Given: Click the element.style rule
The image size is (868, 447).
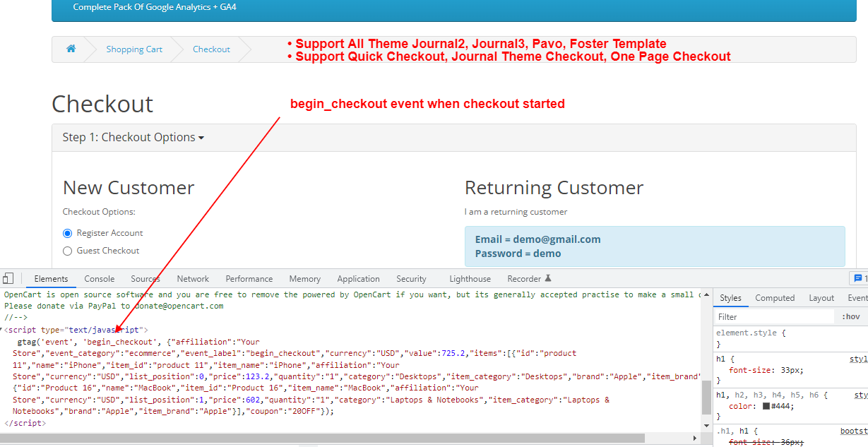Looking at the screenshot, I should tap(751, 333).
